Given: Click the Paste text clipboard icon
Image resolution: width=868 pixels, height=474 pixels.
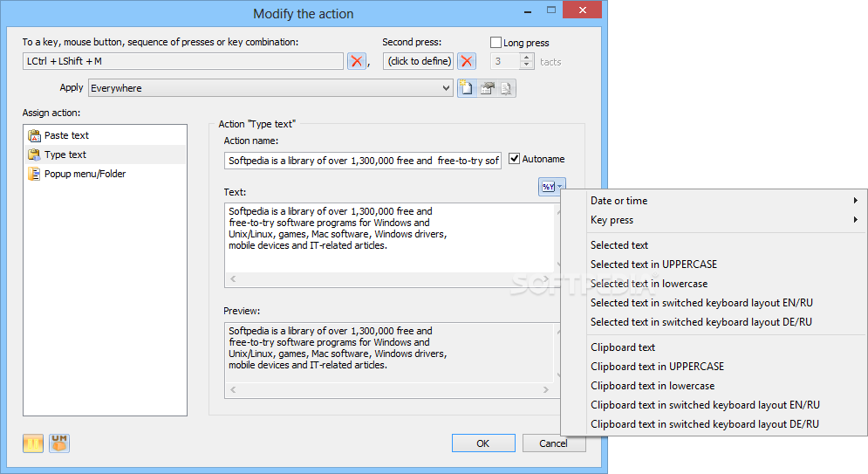Looking at the screenshot, I should [x=34, y=135].
